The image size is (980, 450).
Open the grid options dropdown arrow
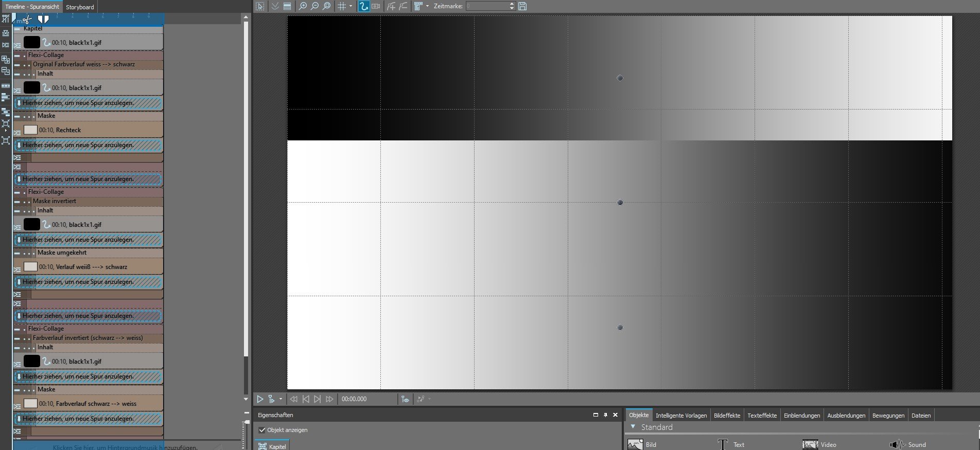(x=351, y=6)
